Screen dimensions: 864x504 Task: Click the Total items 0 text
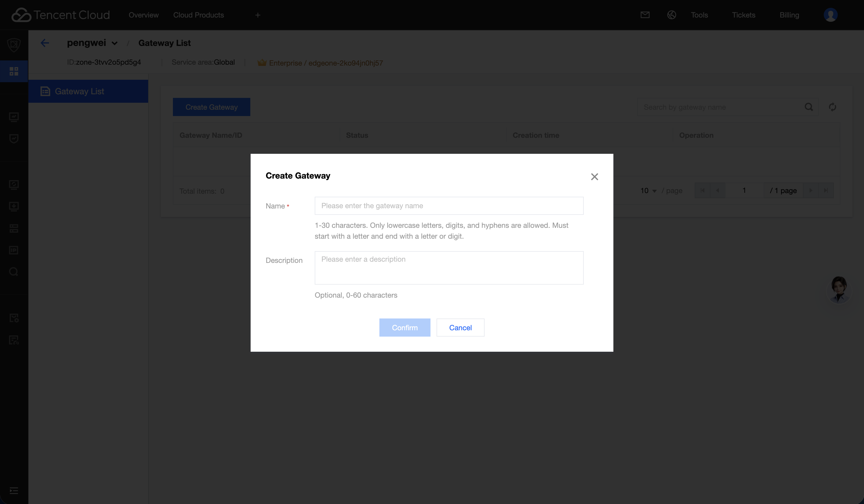(x=202, y=191)
